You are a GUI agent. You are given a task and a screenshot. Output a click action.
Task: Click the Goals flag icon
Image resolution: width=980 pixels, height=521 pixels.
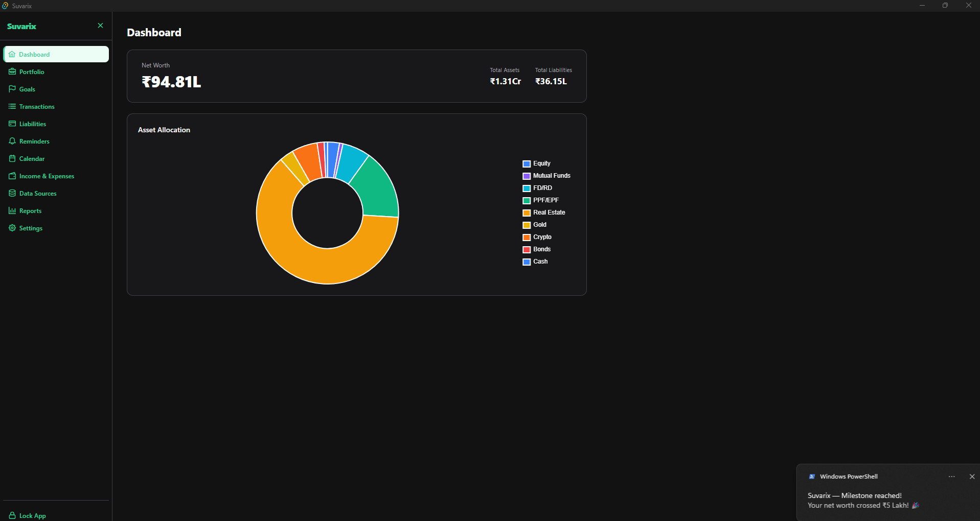12,89
